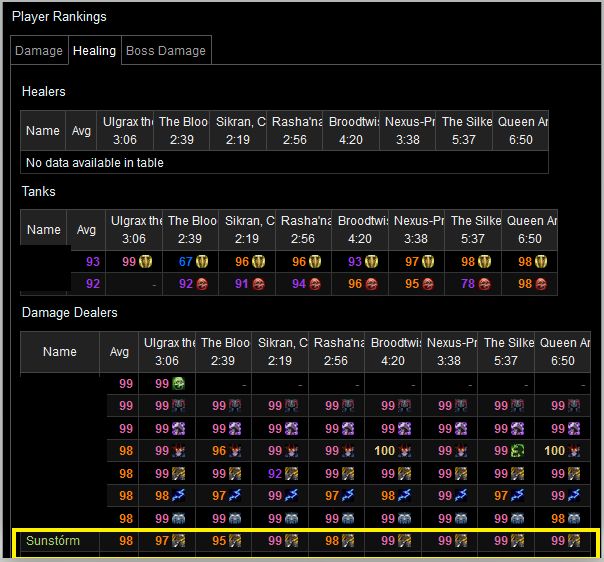Click the 'No data available in table' message
The width and height of the screenshot is (604, 562).
(95, 163)
